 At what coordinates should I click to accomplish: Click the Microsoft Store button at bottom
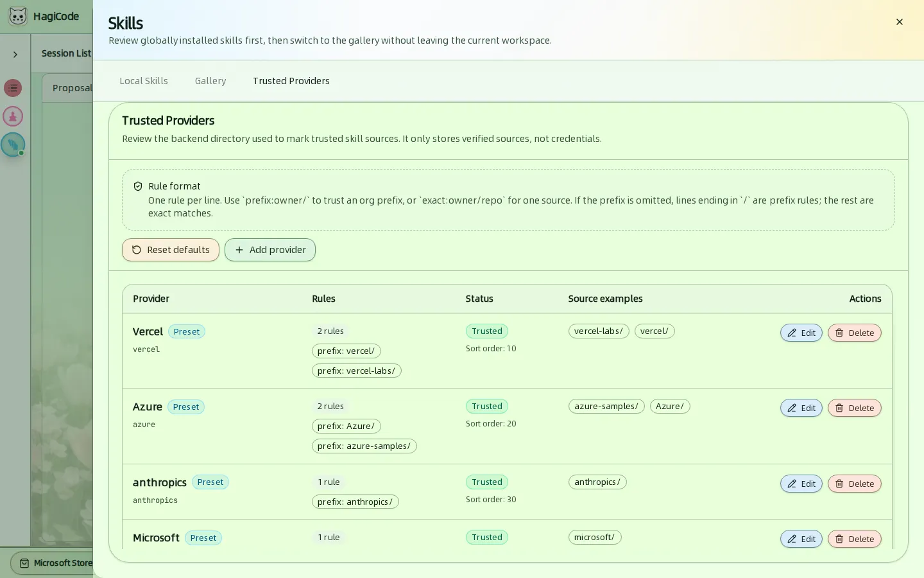click(x=52, y=563)
